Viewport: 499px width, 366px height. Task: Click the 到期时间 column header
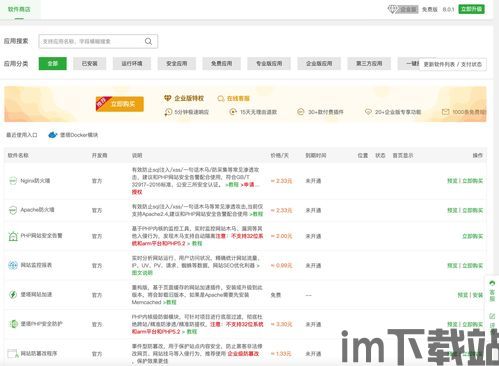(x=316, y=155)
